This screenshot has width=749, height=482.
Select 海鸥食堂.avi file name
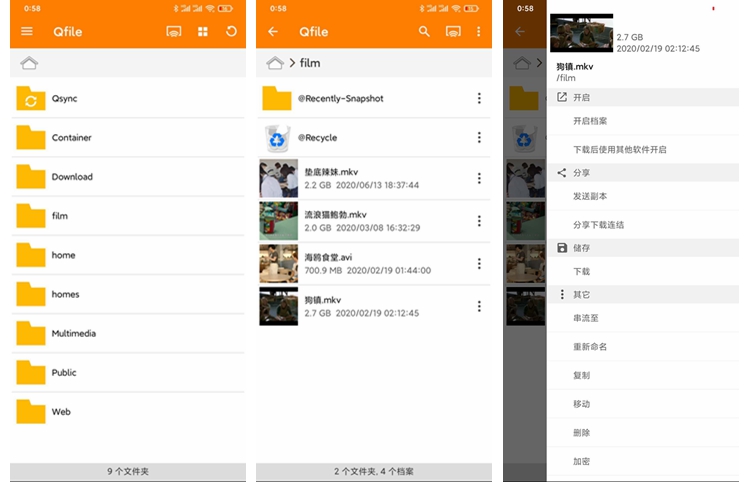(329, 257)
